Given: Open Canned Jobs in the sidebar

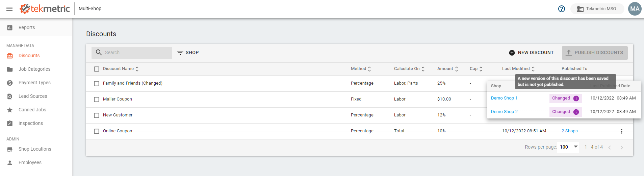Looking at the screenshot, I should [32, 110].
